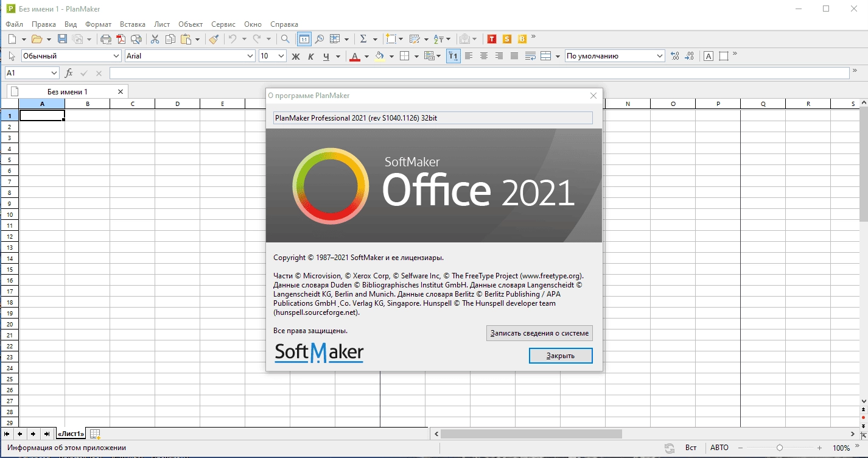This screenshot has height=458, width=868.
Task: Open Print preview from the toolbar
Action: coord(136,39)
